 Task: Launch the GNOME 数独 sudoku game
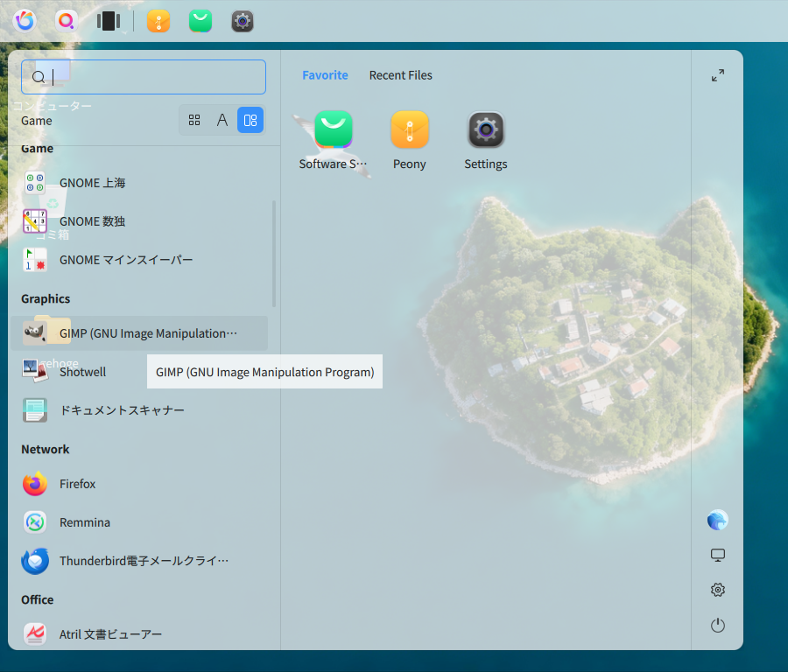[139, 221]
